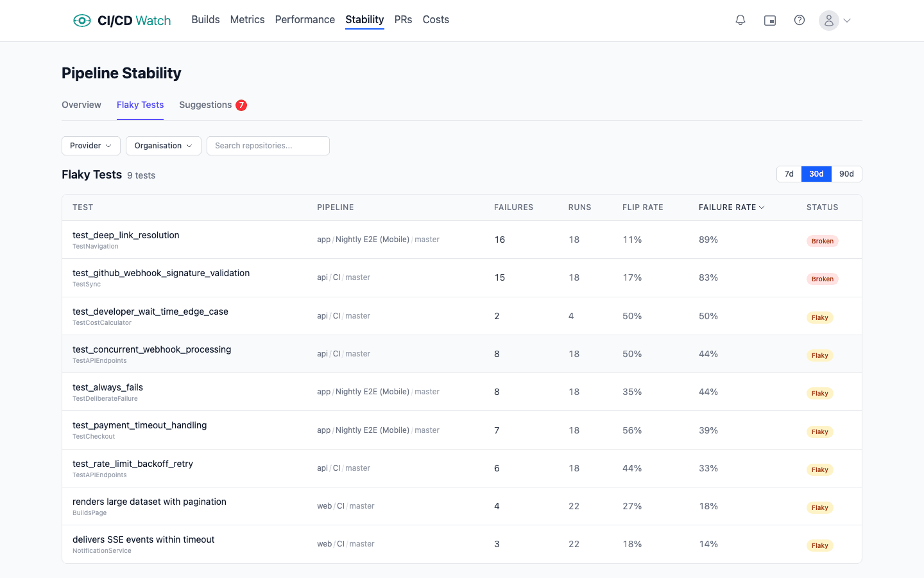Click the CI/CD Watch eye logo
Screen dimensions: 924x578
coord(82,20)
